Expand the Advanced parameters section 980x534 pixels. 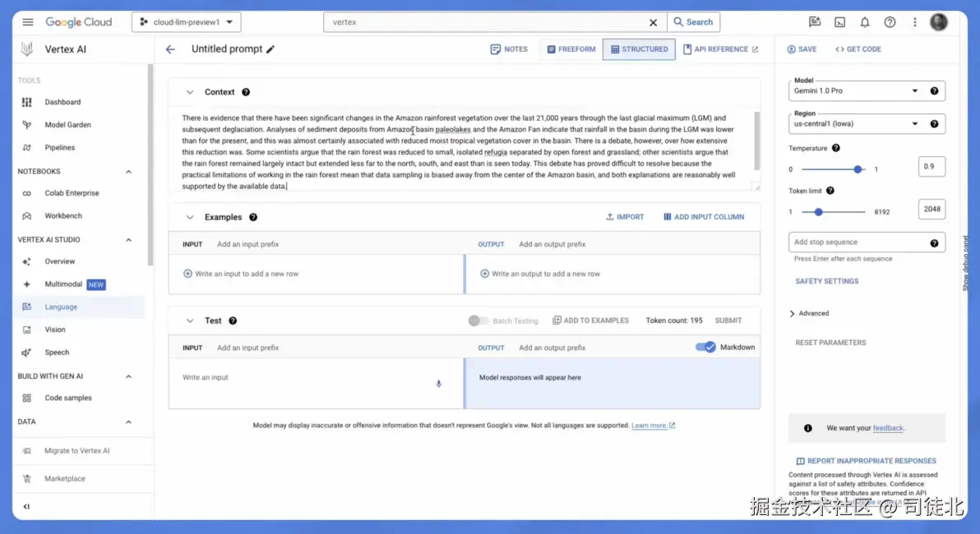click(x=809, y=314)
